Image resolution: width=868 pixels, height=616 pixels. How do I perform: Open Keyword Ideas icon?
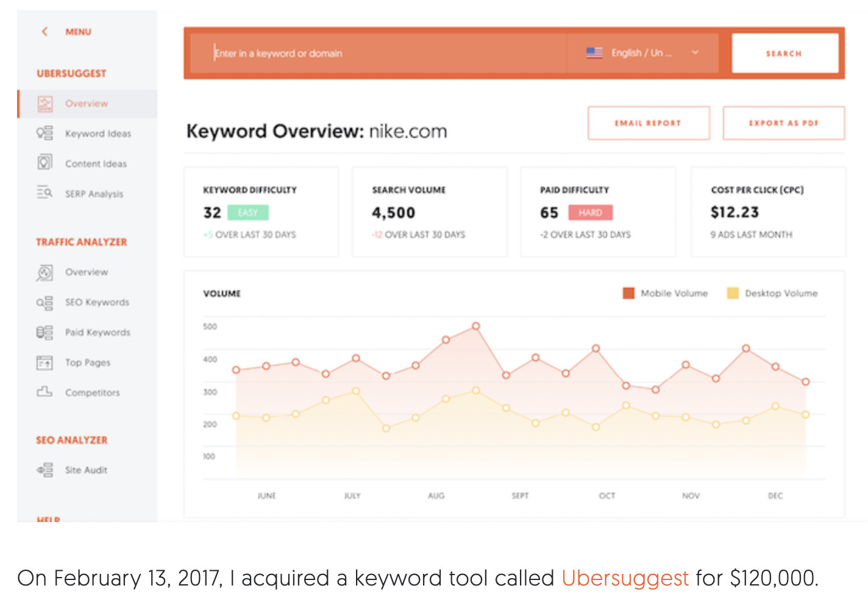(x=44, y=133)
